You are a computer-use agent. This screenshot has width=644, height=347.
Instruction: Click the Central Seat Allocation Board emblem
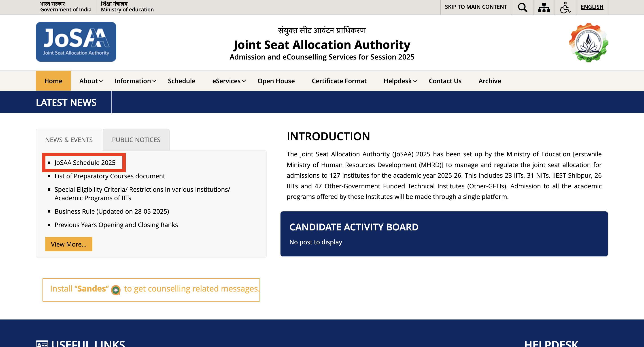pos(589,43)
